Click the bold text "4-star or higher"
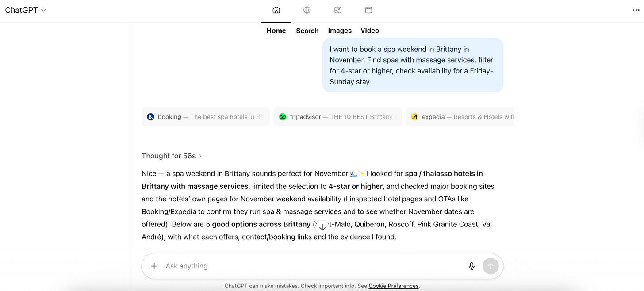Viewport: 644px width, 291px height. [355, 186]
